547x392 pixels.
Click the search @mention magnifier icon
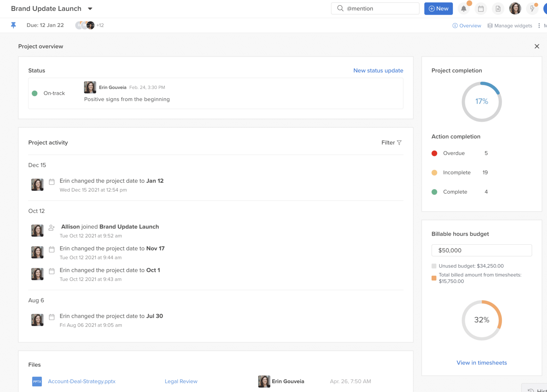[x=340, y=8]
